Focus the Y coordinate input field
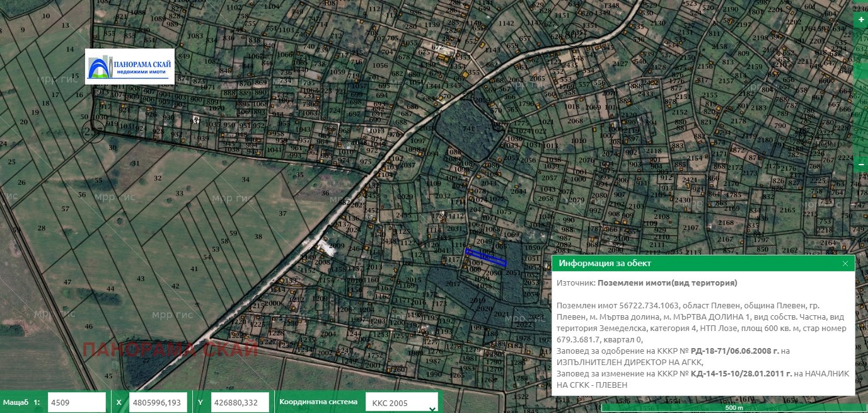This screenshot has height=413, width=868. (240, 402)
